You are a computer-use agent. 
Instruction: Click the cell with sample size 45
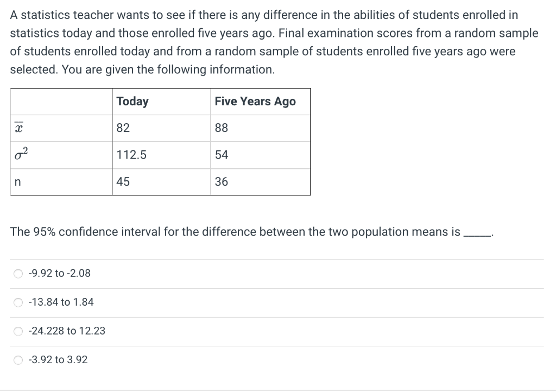[161, 182]
